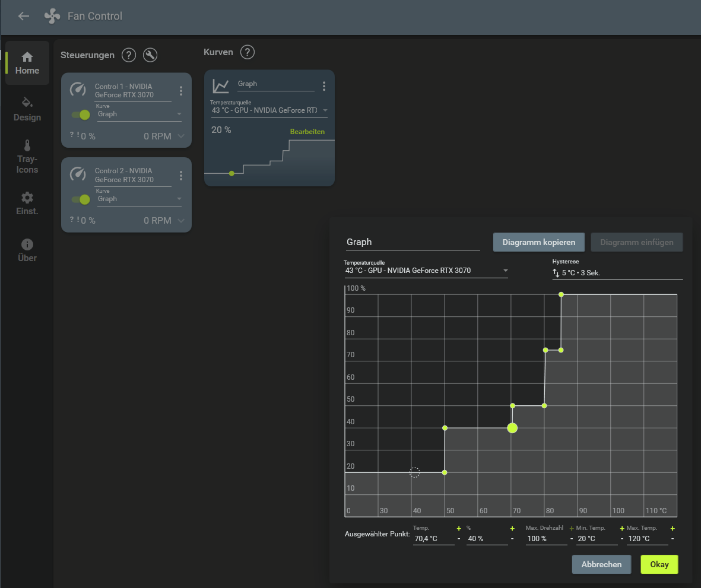Click the Max. Drehzahl field showing 100 %
701x588 pixels.
pos(546,538)
